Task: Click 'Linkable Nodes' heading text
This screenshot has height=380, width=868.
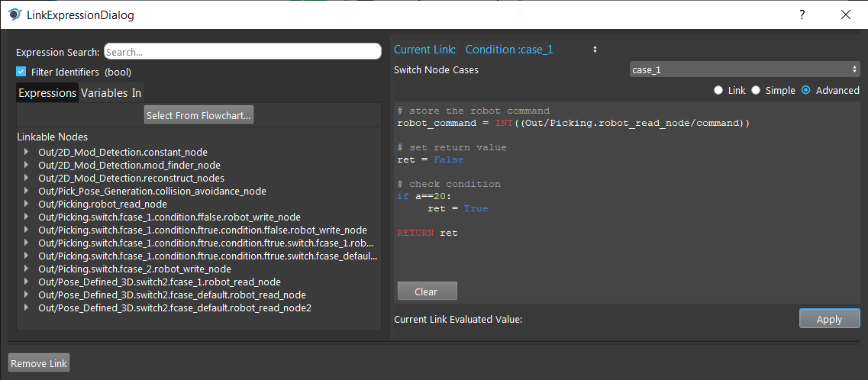Action: (x=52, y=136)
